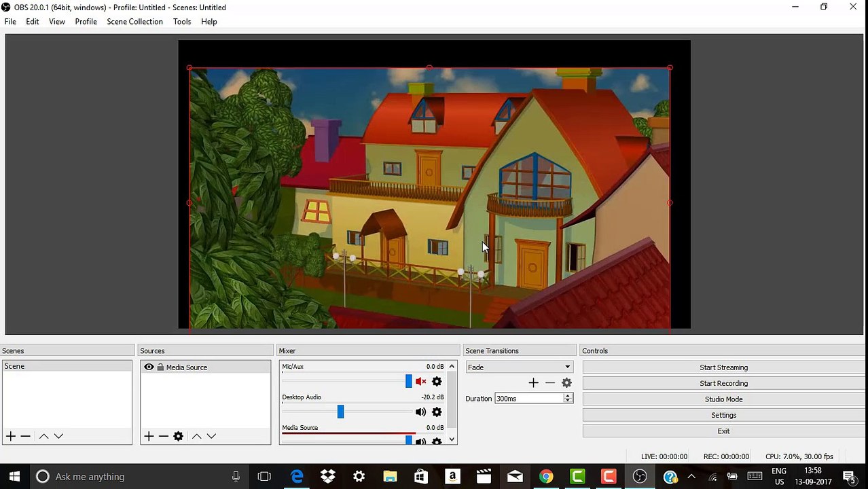Remove the selected source with the minus icon
Image resolution: width=868 pixels, height=489 pixels.
163,436
